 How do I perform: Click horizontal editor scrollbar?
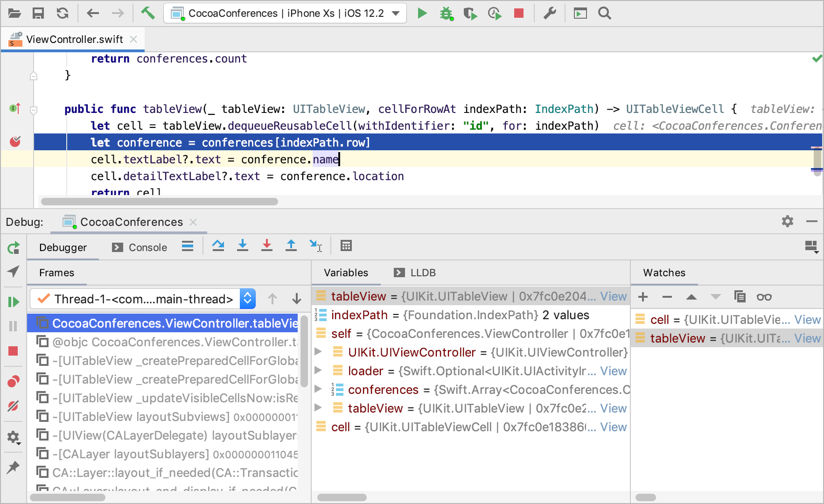click(160, 202)
